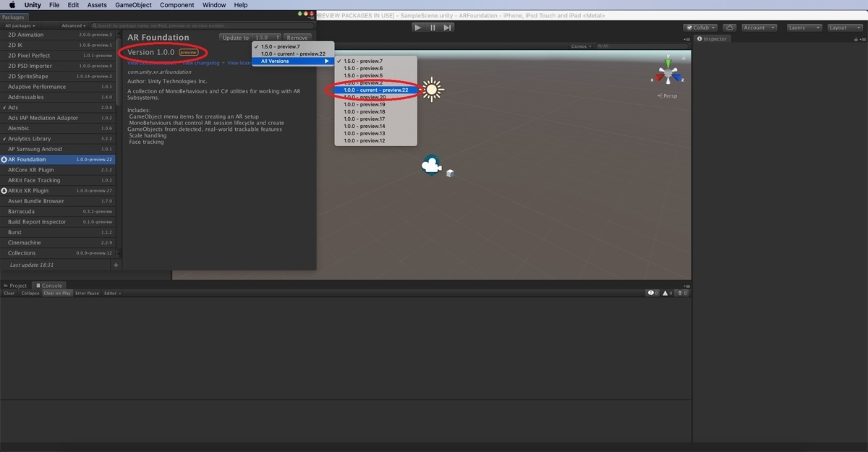Select the Inspector tab
Viewport: 868px width, 452px height.
click(x=712, y=38)
